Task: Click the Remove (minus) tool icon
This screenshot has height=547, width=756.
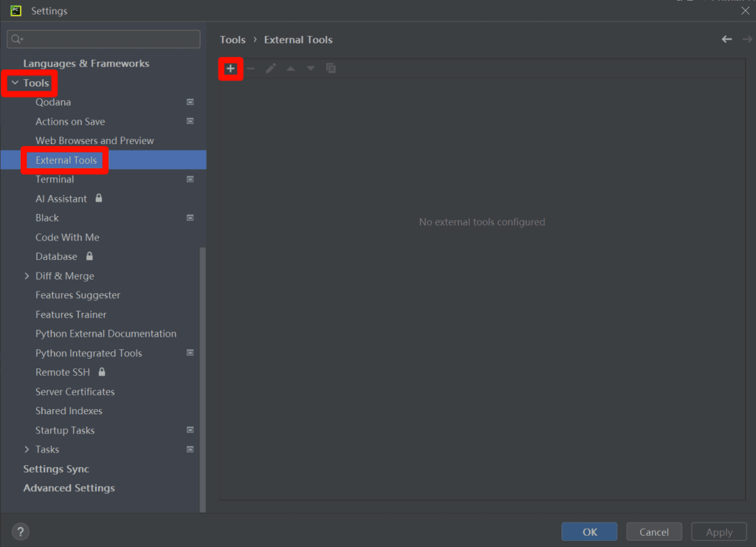Action: tap(250, 69)
